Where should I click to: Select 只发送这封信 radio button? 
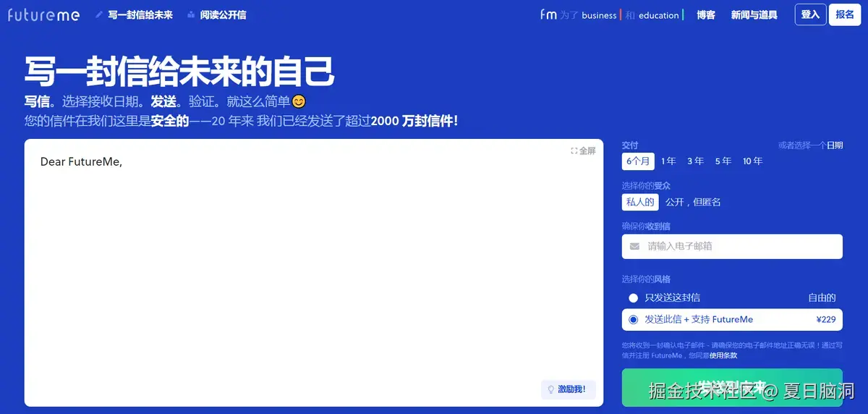[x=634, y=297]
